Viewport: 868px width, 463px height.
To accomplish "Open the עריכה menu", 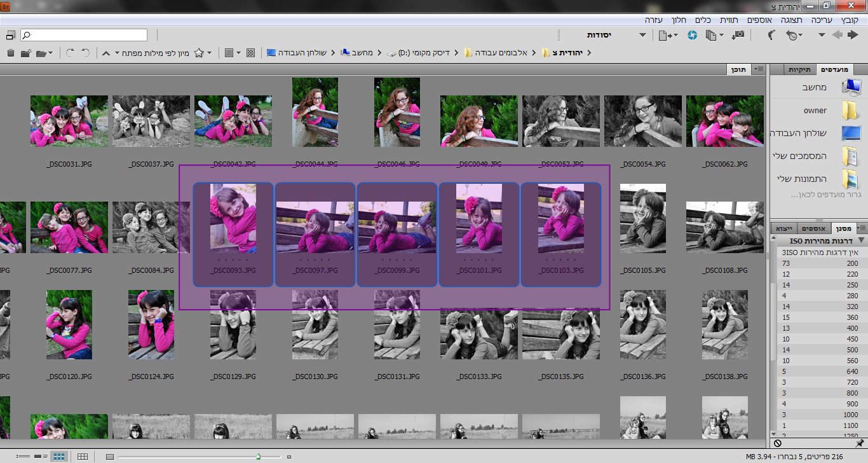I will coord(821,20).
